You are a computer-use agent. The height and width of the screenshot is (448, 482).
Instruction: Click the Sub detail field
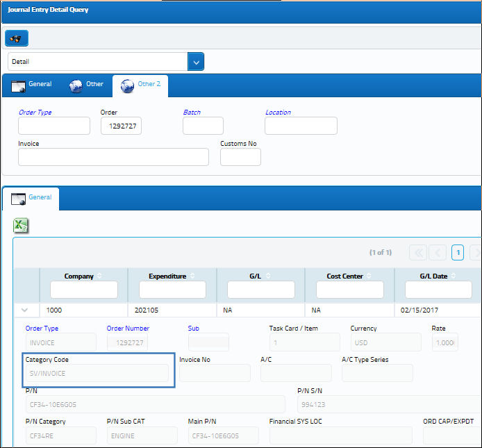click(208, 342)
